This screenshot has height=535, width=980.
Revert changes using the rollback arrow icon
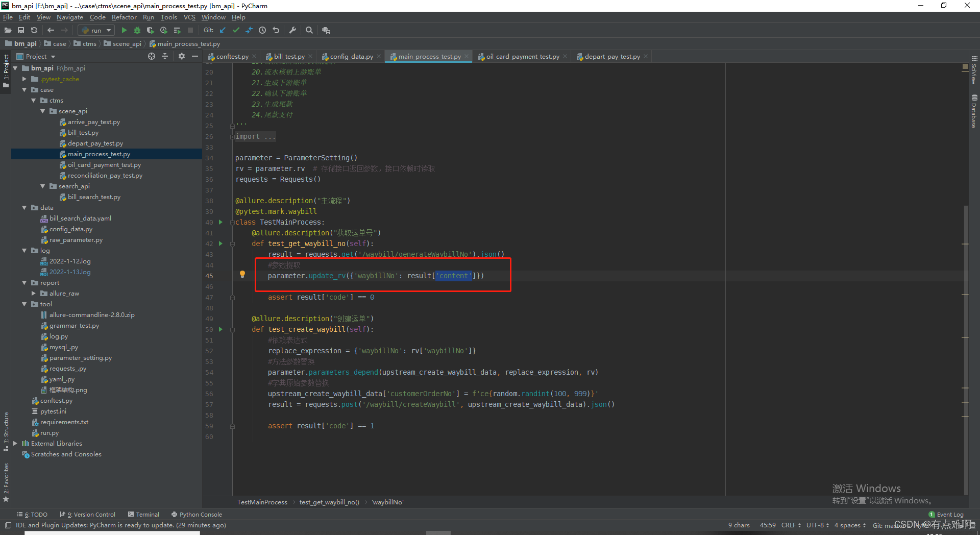pyautogui.click(x=276, y=30)
